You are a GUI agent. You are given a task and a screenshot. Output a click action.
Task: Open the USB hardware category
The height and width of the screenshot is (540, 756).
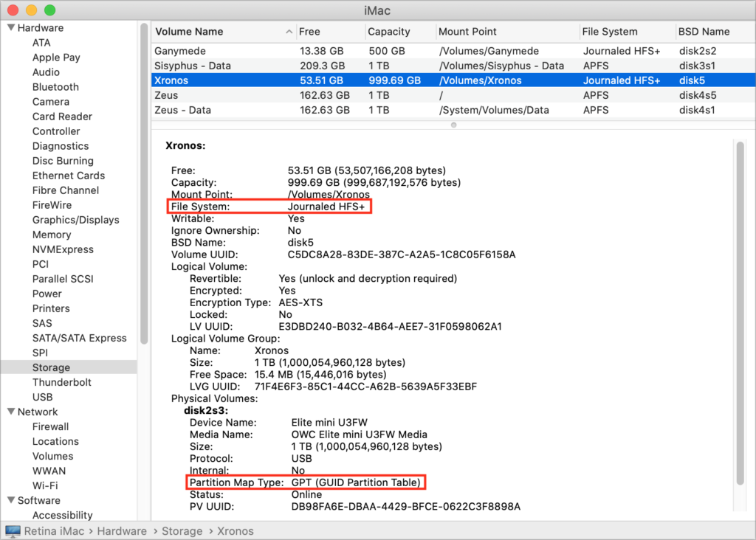42,397
